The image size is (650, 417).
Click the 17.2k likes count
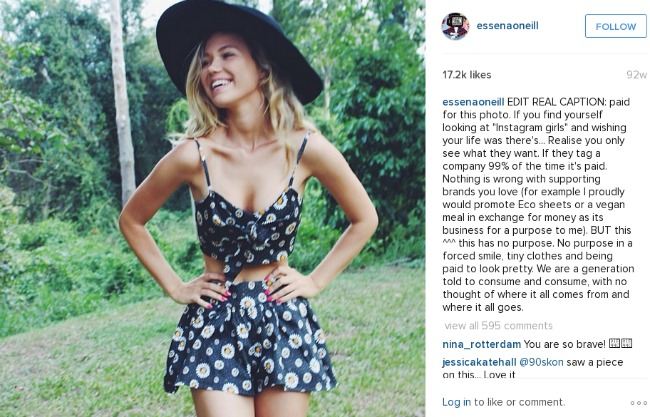(x=466, y=75)
